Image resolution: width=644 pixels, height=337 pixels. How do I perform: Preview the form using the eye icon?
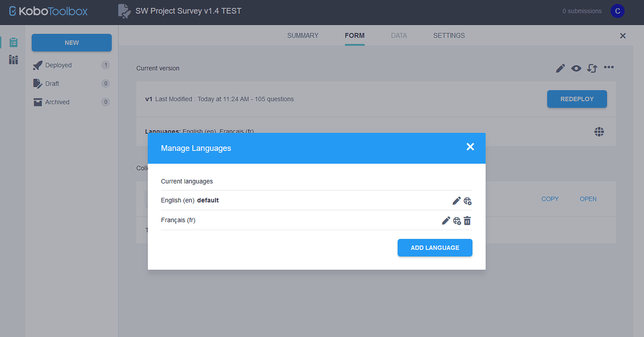tap(576, 68)
